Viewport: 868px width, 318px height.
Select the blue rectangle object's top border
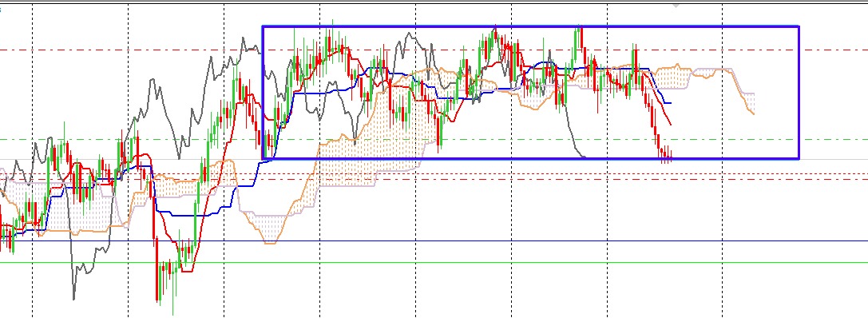coord(530,26)
